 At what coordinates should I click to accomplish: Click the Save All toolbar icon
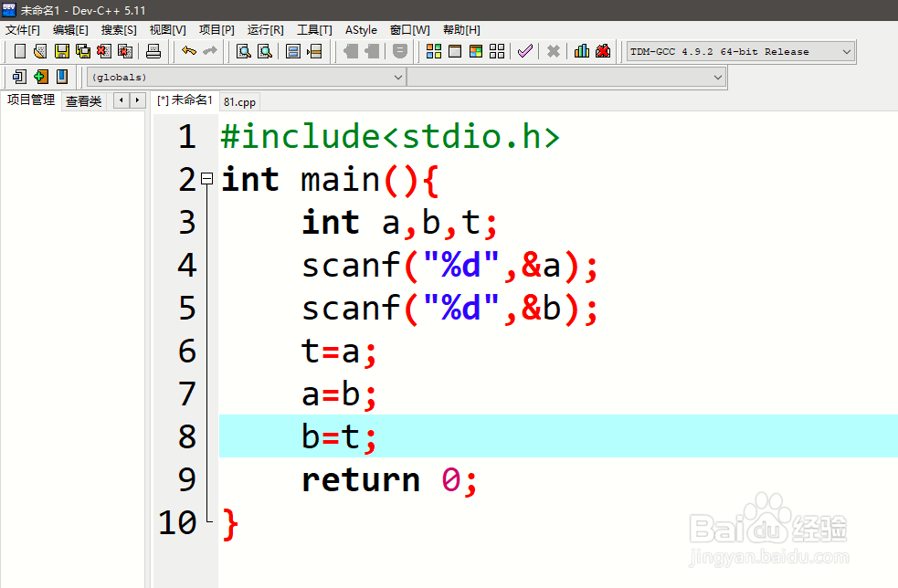click(x=83, y=51)
